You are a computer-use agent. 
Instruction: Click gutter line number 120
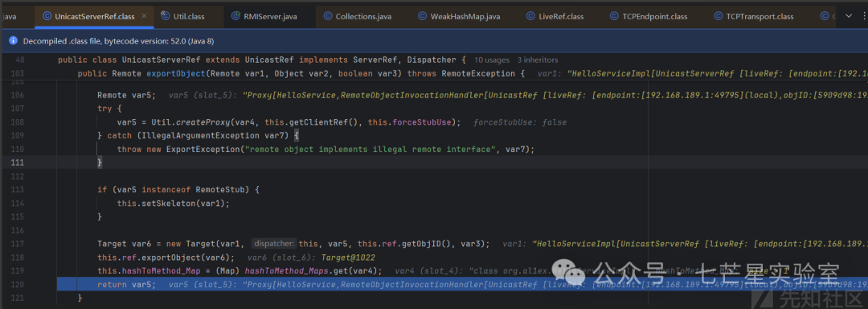18,285
